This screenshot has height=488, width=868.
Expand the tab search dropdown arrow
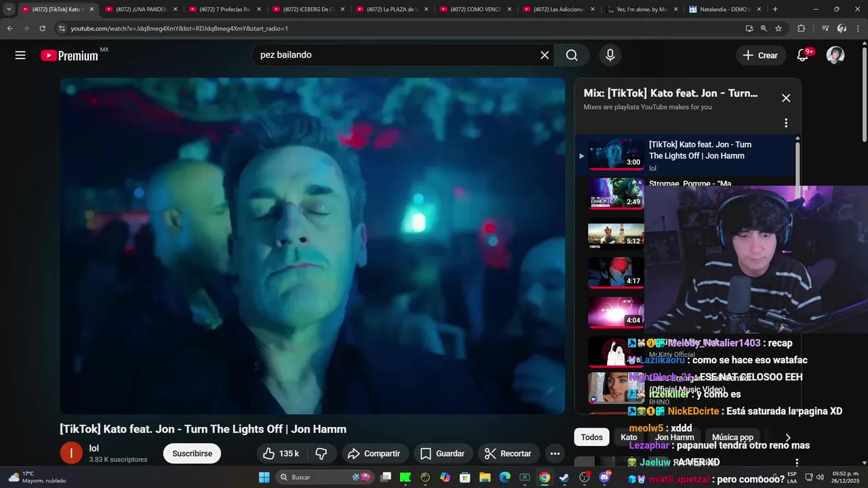coord(9,9)
